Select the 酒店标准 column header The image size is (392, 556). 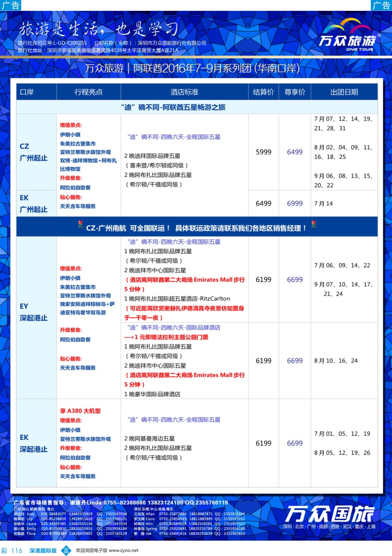pos(184,92)
